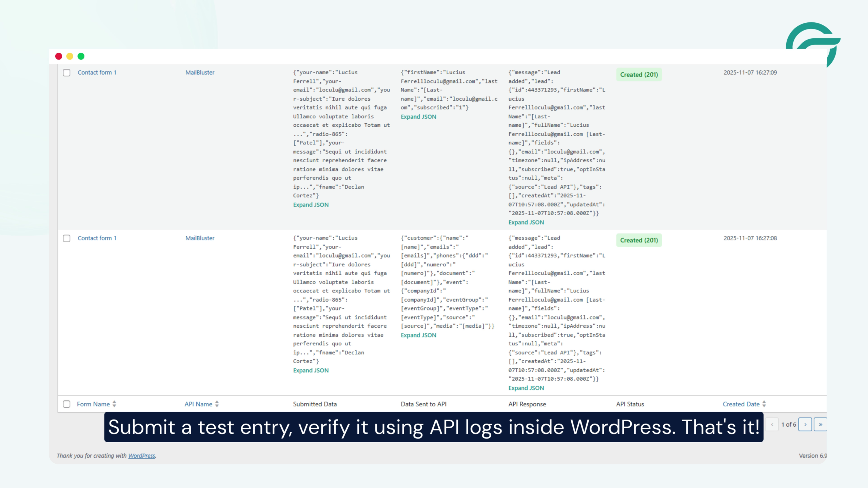The height and width of the screenshot is (488, 868).
Task: Click the WordPress link in the footer
Action: [141, 456]
